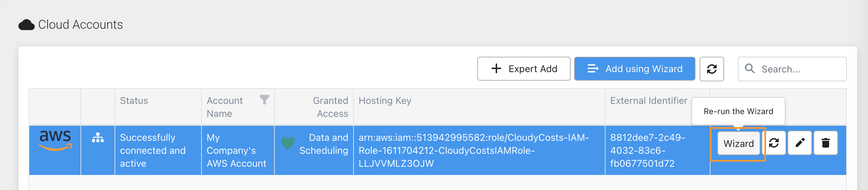Image resolution: width=868 pixels, height=190 pixels.
Task: Click the green heart access icon
Action: (x=287, y=144)
